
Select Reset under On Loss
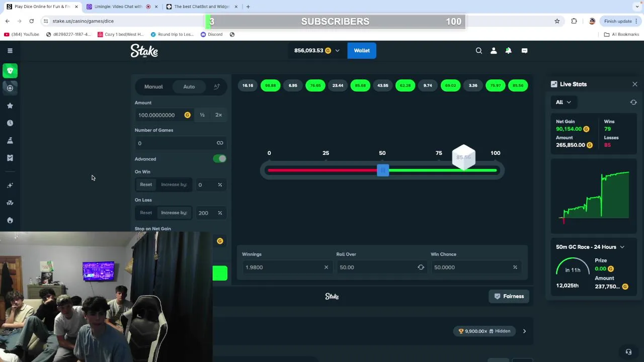[x=146, y=213]
